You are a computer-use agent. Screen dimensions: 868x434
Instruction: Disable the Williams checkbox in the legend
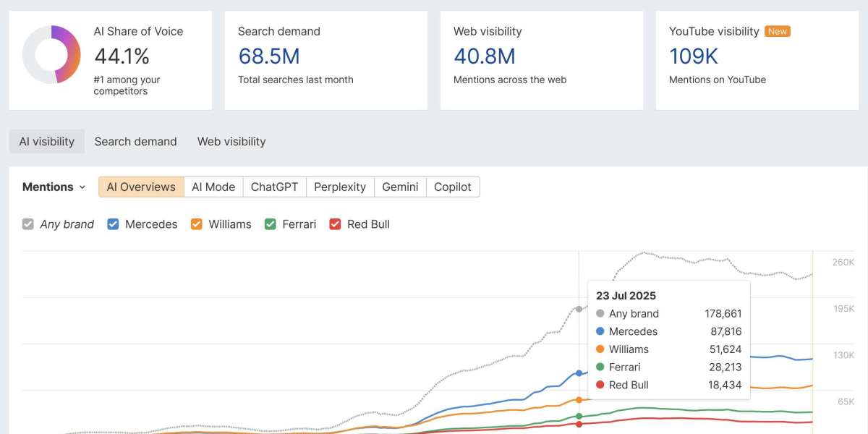[x=197, y=224]
